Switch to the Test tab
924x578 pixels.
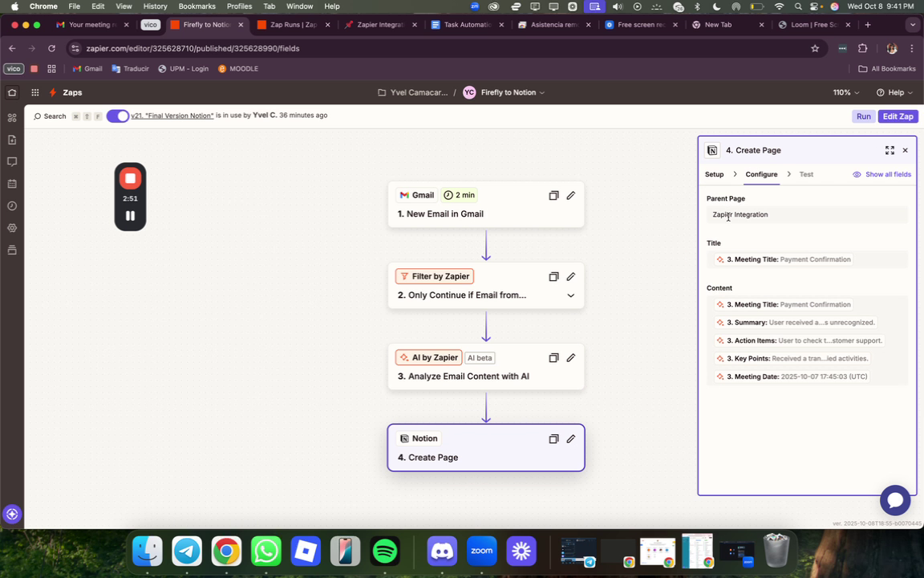click(x=806, y=174)
